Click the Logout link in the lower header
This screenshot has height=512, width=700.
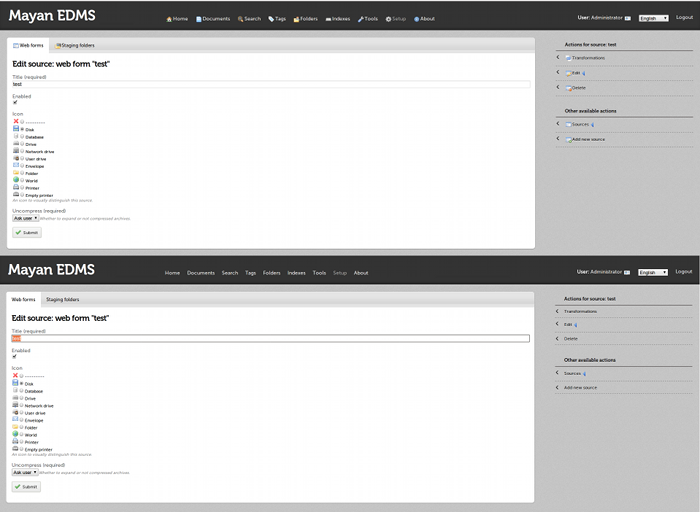(683, 271)
